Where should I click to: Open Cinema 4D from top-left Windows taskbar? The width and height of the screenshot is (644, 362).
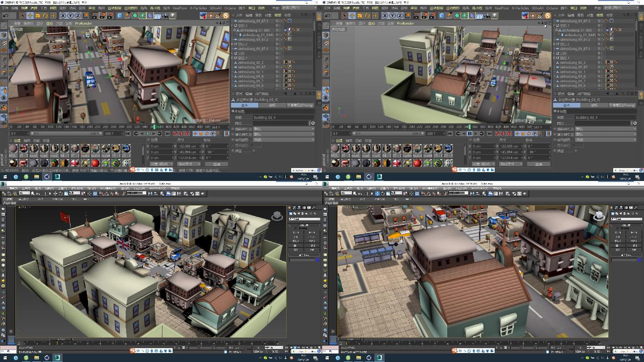tap(47, 177)
